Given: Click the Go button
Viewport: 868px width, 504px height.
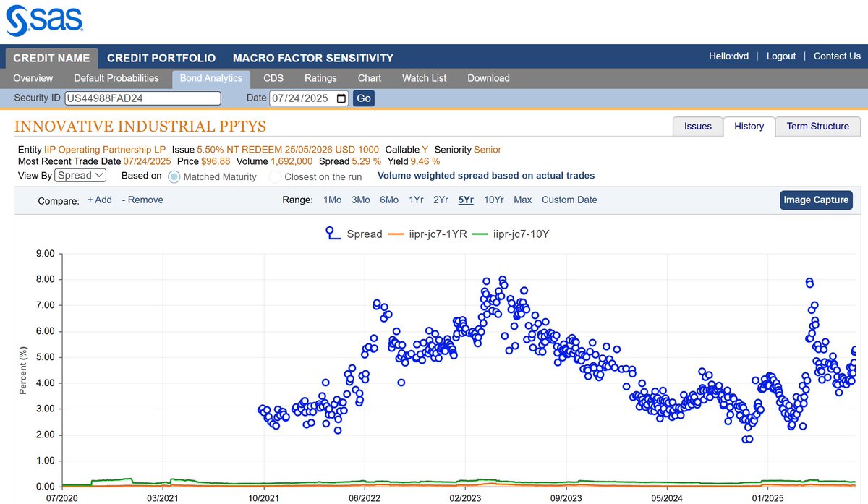Looking at the screenshot, I should pos(364,98).
